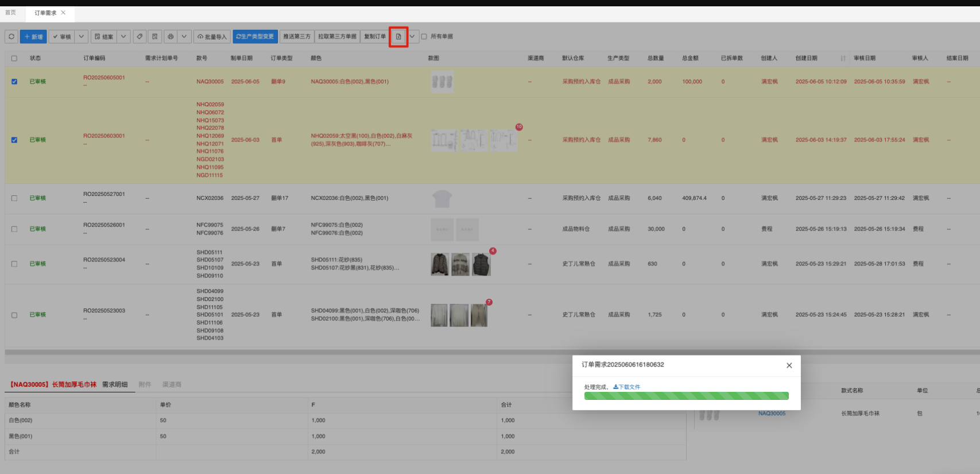The image size is (980, 474).
Task: Click the print icon in toolbar
Action: [171, 37]
